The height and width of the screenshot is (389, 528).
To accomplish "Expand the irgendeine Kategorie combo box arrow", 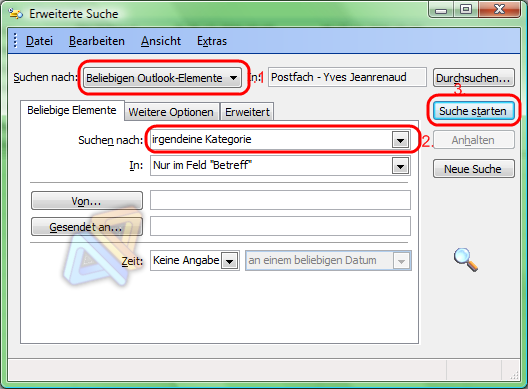I will [x=400, y=140].
